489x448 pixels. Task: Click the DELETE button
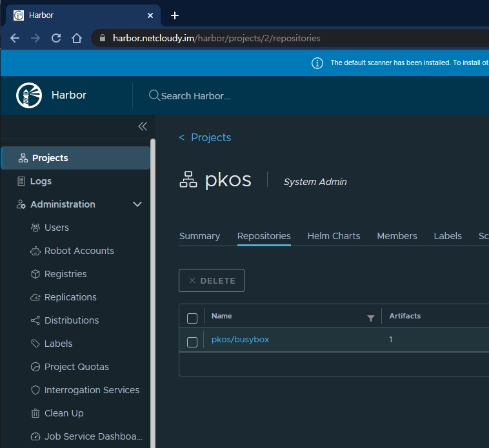(x=212, y=280)
